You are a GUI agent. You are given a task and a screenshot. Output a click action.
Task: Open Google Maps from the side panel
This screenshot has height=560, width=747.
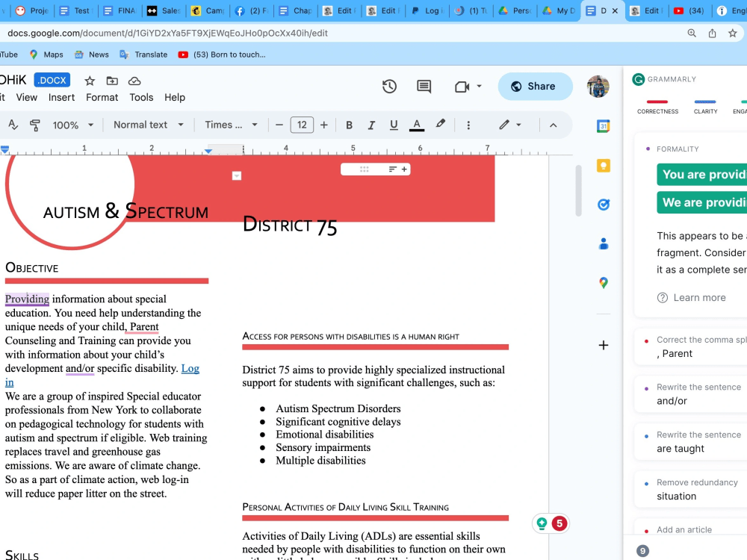click(604, 282)
